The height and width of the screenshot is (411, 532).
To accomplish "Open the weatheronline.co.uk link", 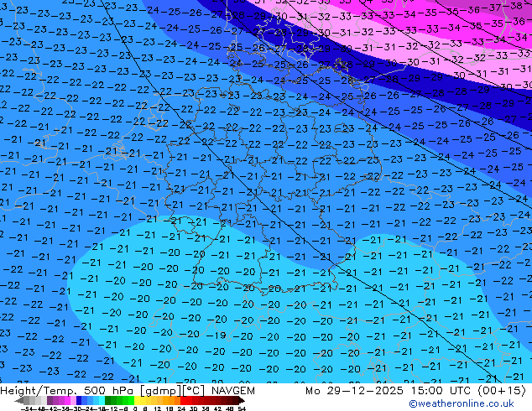I will [462, 403].
